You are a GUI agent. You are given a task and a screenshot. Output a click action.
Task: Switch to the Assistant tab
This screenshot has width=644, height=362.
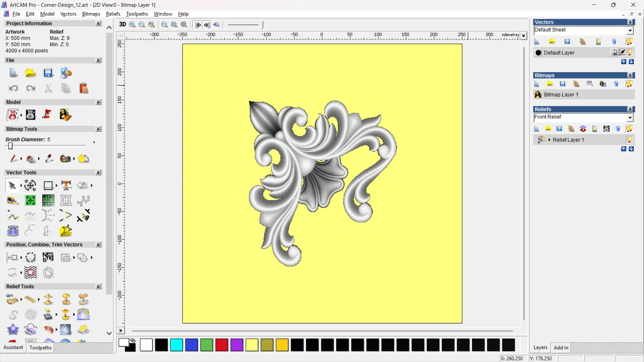click(x=13, y=348)
